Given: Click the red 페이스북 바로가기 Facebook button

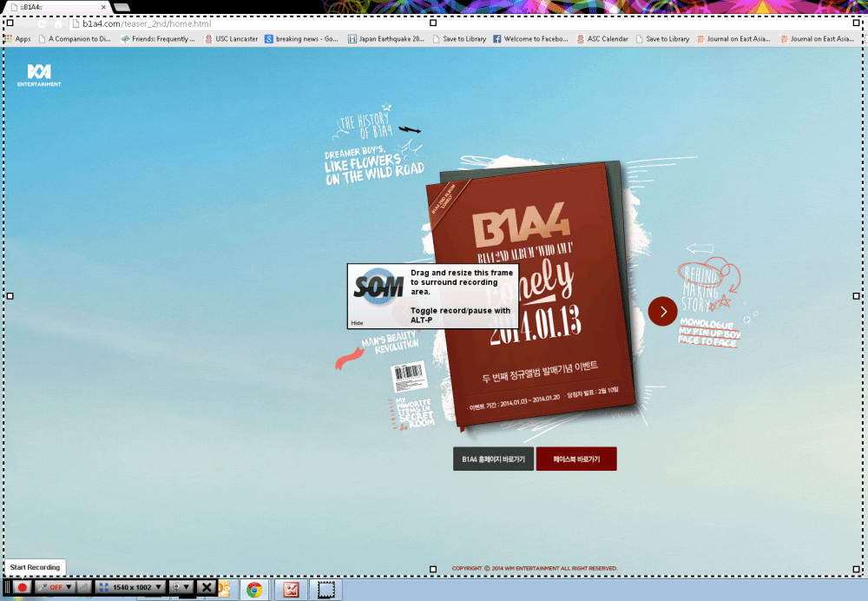Looking at the screenshot, I should (x=576, y=459).
